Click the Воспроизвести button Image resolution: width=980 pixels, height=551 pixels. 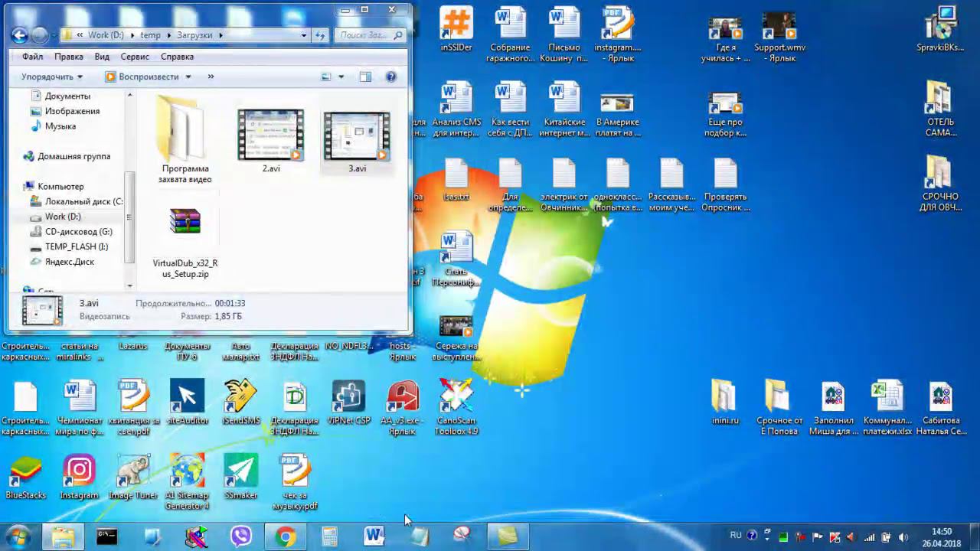click(x=142, y=77)
